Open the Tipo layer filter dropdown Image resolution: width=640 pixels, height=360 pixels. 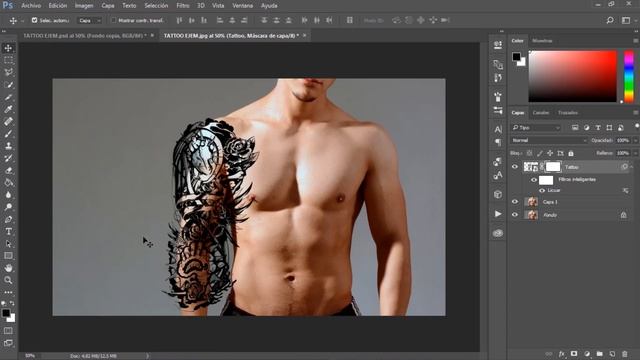536,128
